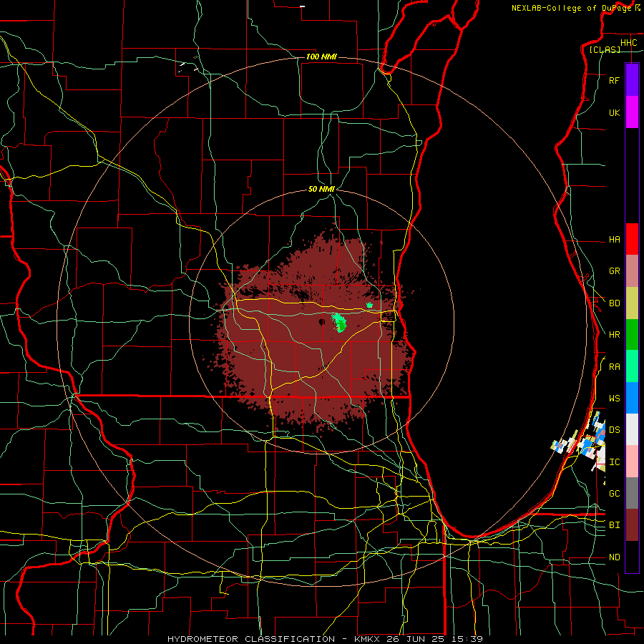Click the IC legend label

pyautogui.click(x=615, y=462)
